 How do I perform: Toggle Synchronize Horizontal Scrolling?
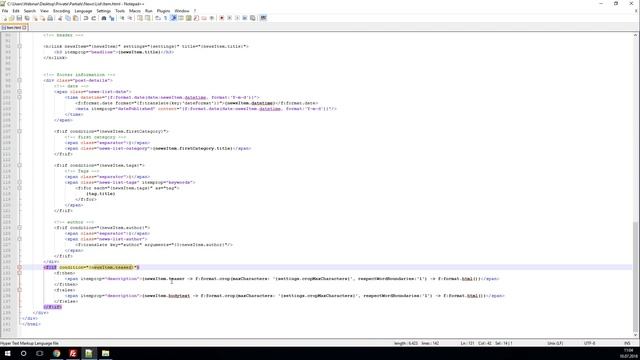click(147, 18)
